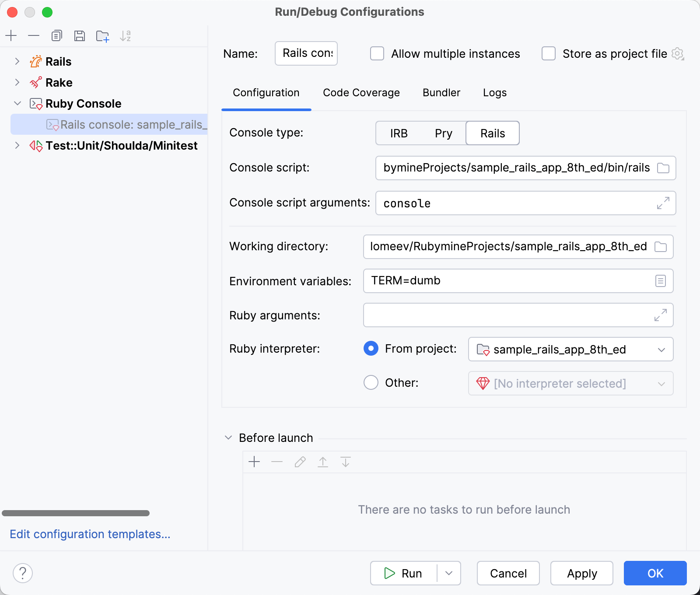Open the sample_rails_app_8th_ed interpreter dropdown
Viewport: 700px width, 595px height.
coord(662,349)
